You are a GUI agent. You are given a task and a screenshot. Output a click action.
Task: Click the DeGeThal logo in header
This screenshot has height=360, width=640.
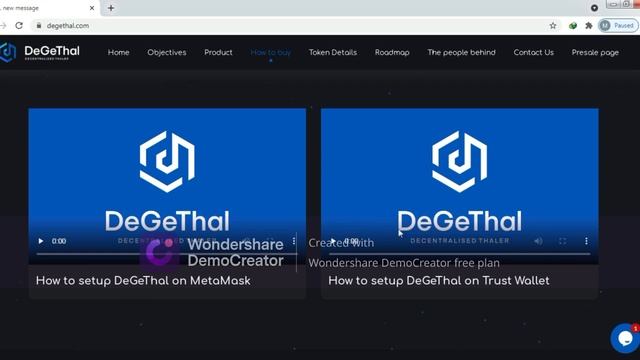(x=40, y=52)
